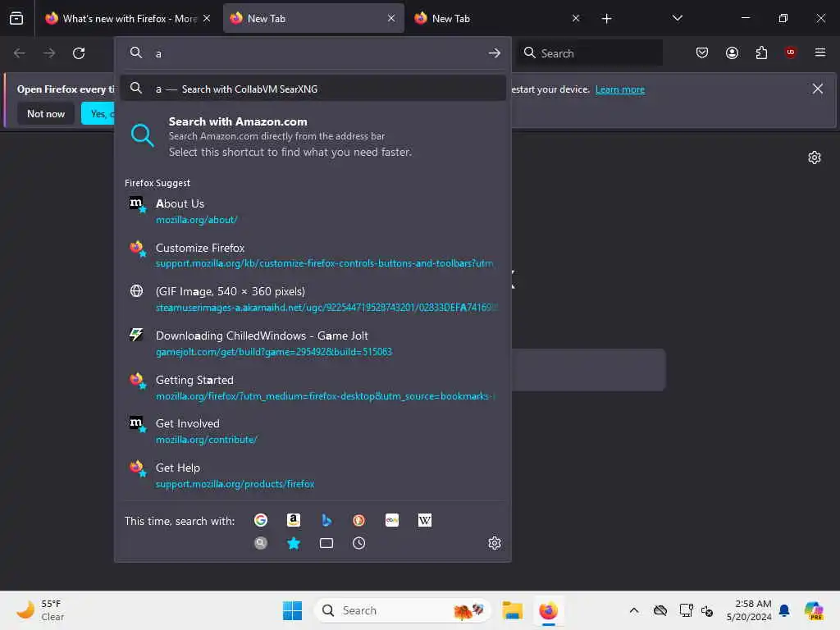Switch to the rightmost New Tab
Image resolution: width=840 pixels, height=630 pixels.
497,18
